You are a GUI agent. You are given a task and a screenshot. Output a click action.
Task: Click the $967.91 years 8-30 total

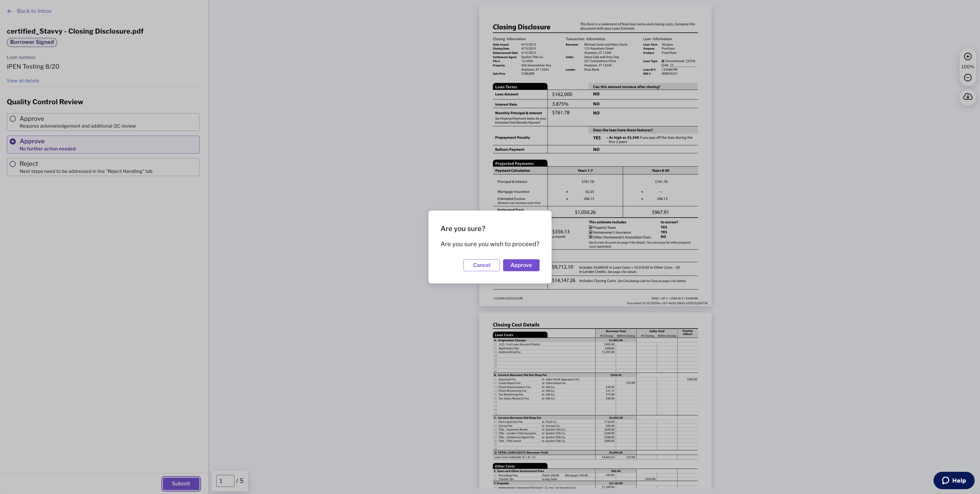pos(660,212)
